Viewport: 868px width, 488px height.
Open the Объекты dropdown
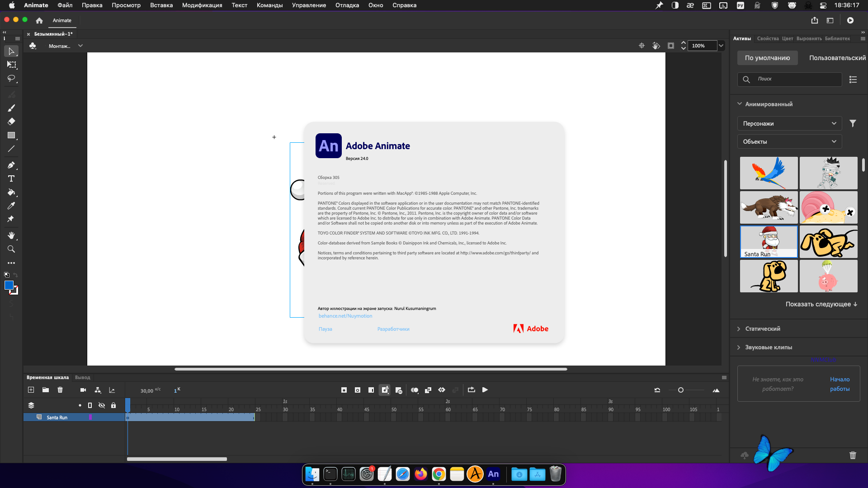[789, 141]
